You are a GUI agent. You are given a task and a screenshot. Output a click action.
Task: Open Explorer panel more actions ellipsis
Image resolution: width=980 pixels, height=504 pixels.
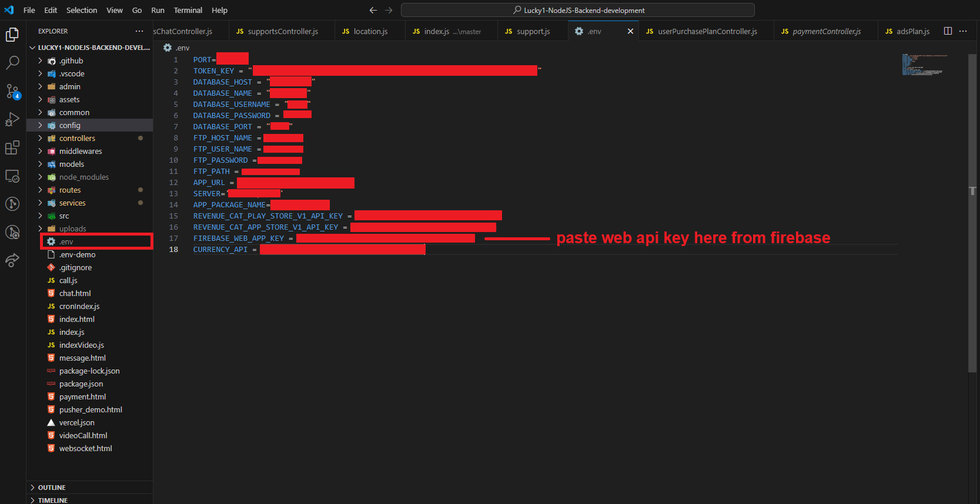click(139, 31)
